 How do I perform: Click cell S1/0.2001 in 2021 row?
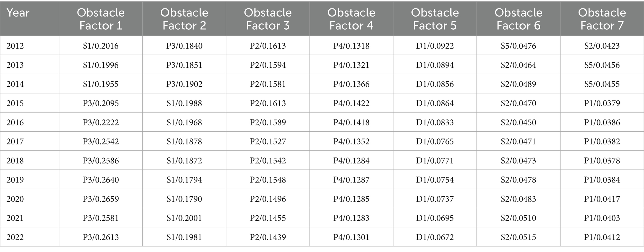tap(184, 218)
